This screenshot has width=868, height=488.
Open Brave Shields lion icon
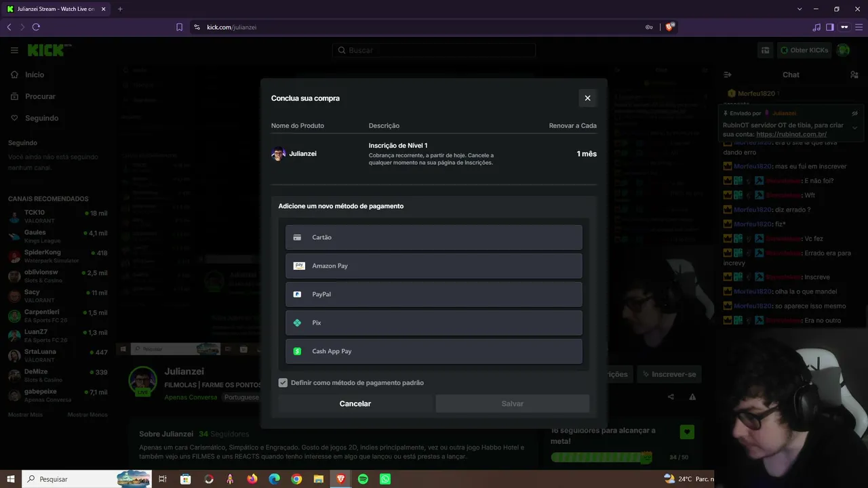point(670,27)
